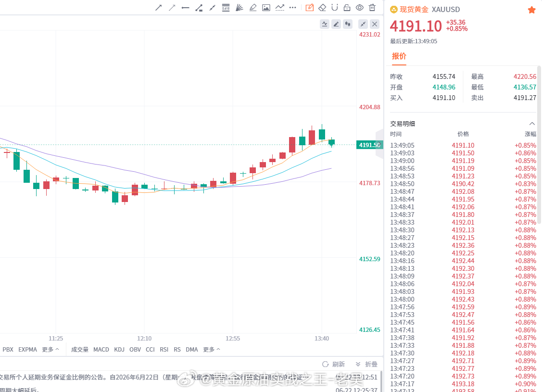Select the arrow line drawing tool
This screenshot has width=542, height=392.
click(x=159, y=8)
